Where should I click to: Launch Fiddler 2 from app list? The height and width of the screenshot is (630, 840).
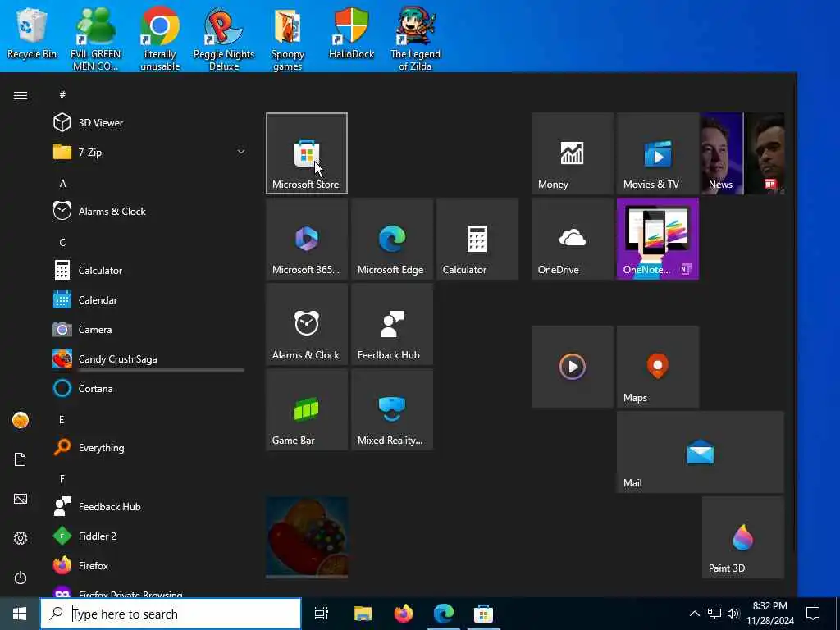pyautogui.click(x=148, y=536)
